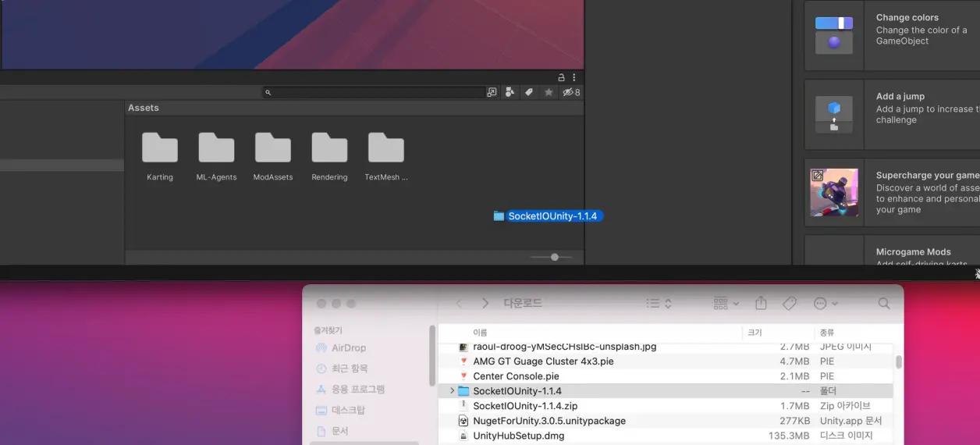Click the Finder tag icon
The width and height of the screenshot is (980, 445).
pos(790,303)
